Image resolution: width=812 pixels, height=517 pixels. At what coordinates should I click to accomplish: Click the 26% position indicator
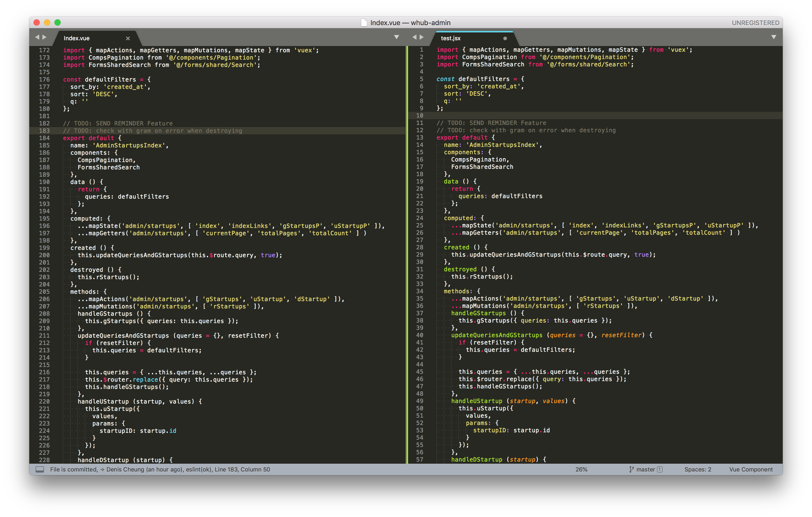[x=581, y=469]
